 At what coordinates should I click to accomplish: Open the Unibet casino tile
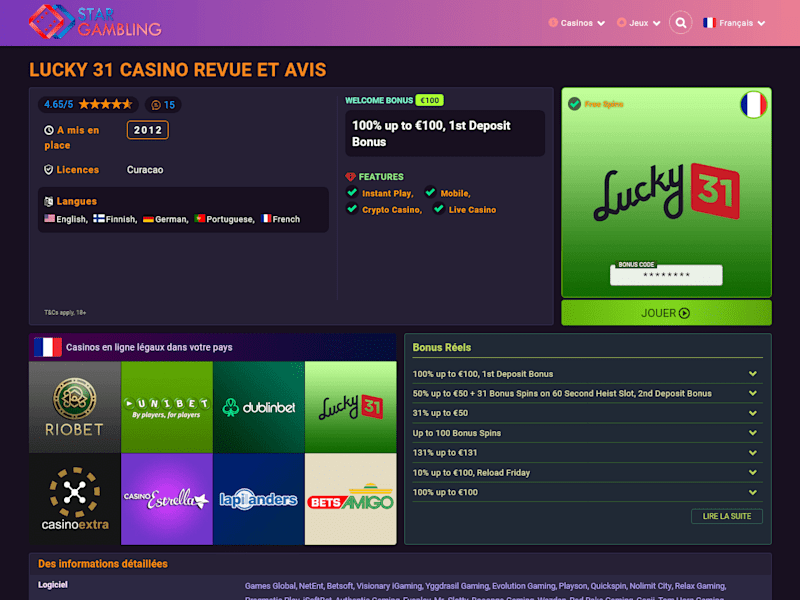point(167,407)
